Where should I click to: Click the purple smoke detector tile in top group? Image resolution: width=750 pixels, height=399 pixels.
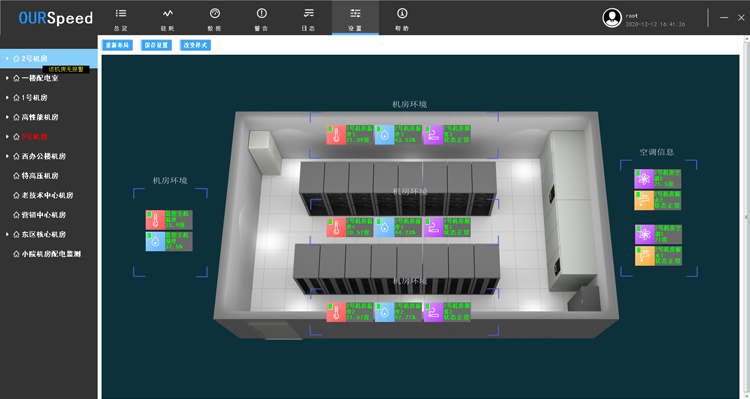(433, 135)
